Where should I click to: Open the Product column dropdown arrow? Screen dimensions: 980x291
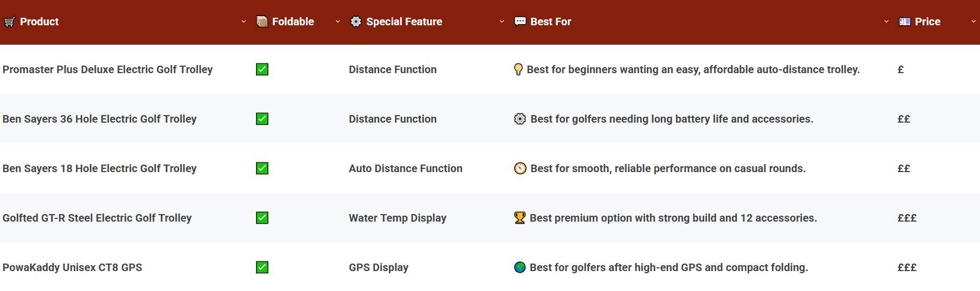244,22
